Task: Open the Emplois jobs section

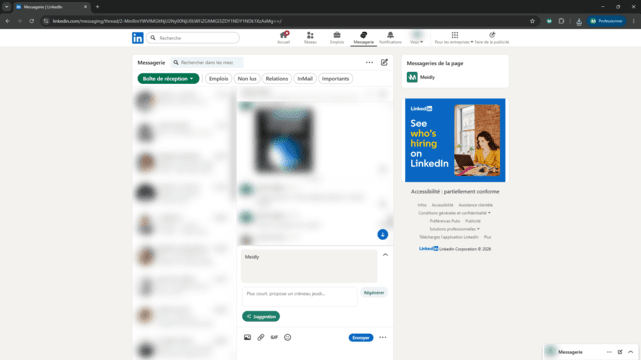Action: pyautogui.click(x=337, y=38)
